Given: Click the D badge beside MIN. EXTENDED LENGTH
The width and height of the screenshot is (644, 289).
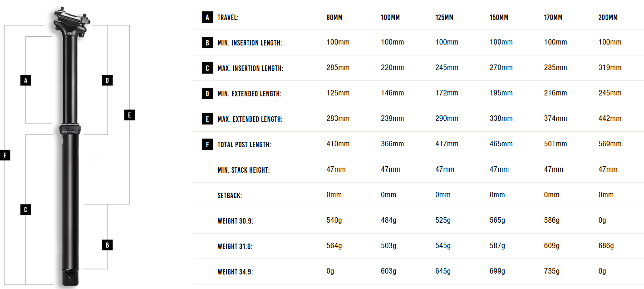Looking at the screenshot, I should point(207,94).
